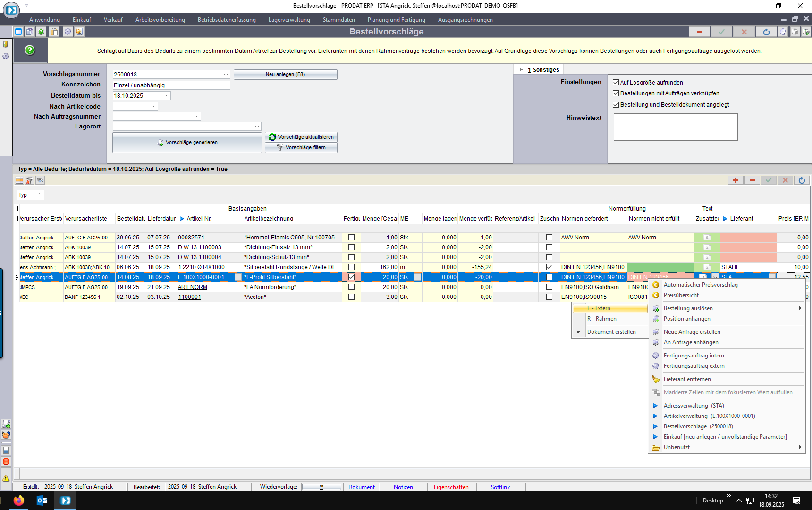
Task: Click the clipboard paste icon in top toolbar
Action: click(54, 32)
